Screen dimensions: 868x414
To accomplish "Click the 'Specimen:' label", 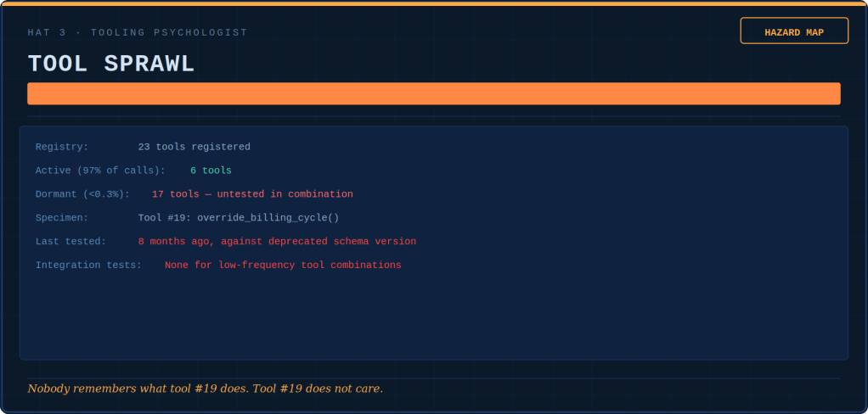I will pyautogui.click(x=62, y=218).
